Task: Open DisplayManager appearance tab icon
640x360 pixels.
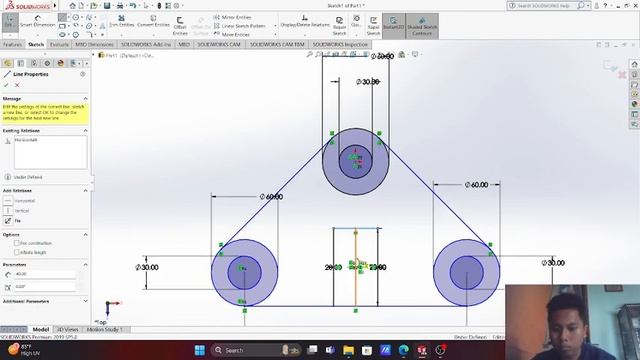Action: click(x=60, y=63)
